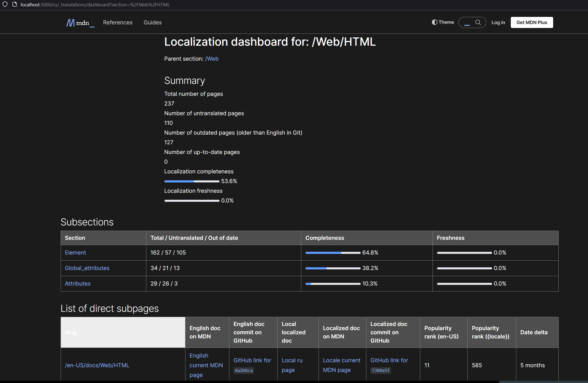This screenshot has width=588, height=383.
Task: Open the /Web parent section link
Action: (x=212, y=59)
